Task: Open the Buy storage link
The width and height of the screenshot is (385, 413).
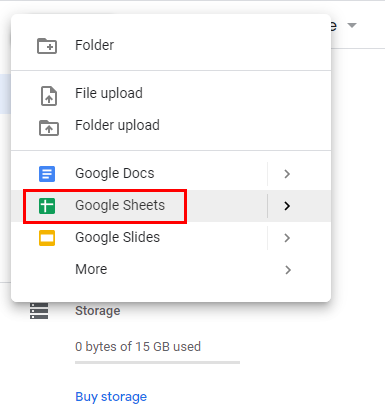Action: click(111, 397)
